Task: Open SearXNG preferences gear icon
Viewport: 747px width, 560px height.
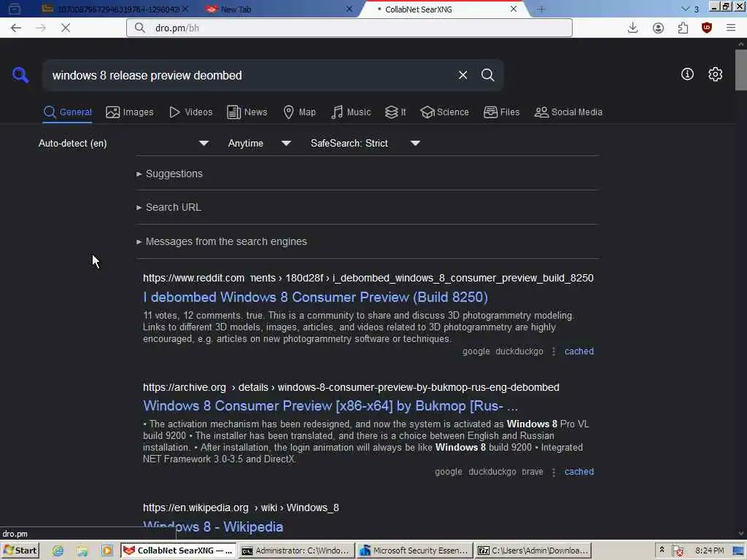Action: 715,74
